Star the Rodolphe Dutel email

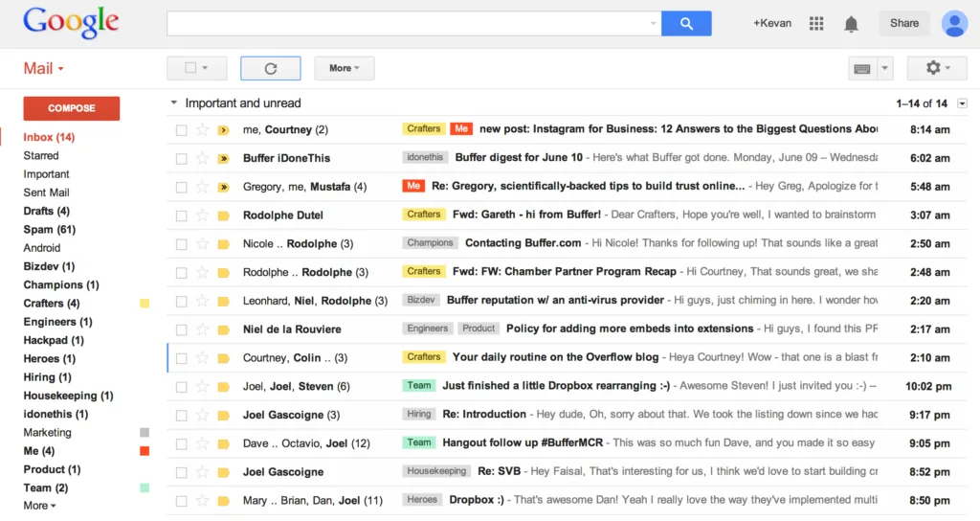coord(202,215)
